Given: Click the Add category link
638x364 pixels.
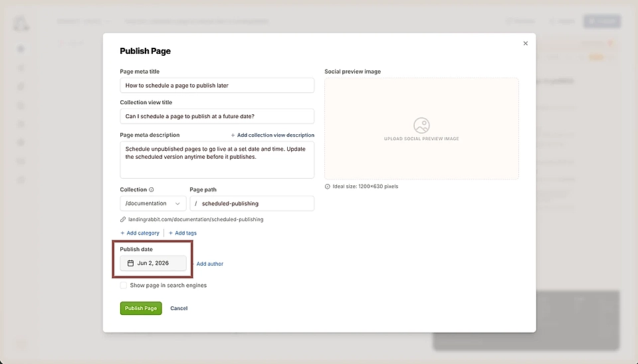Looking at the screenshot, I should click(x=140, y=233).
